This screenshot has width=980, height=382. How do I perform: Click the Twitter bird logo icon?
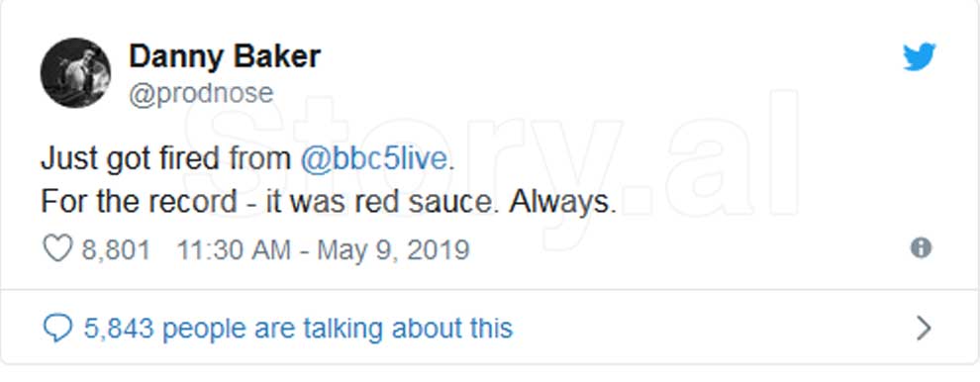(919, 56)
